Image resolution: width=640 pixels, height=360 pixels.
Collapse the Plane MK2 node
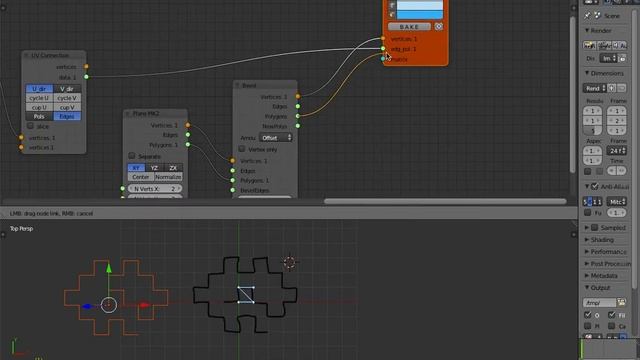[128, 113]
